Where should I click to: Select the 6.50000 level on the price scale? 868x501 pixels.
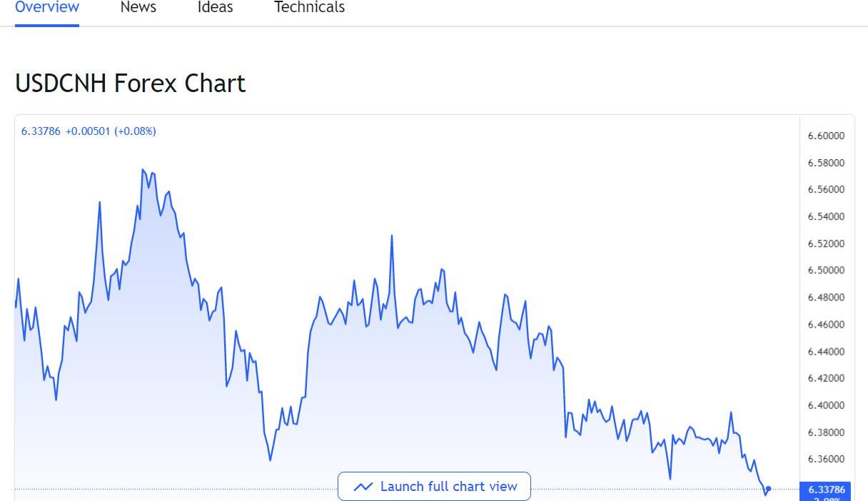point(827,270)
